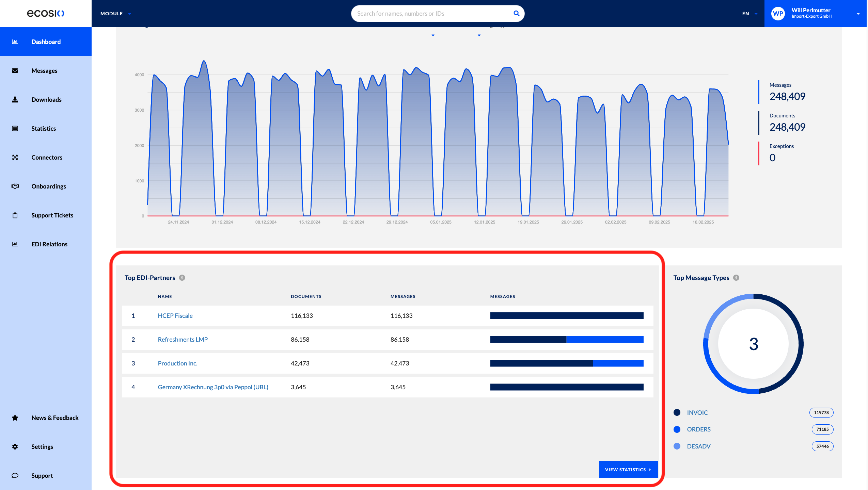Click the documents count for HCEP Fiscale

click(x=302, y=316)
